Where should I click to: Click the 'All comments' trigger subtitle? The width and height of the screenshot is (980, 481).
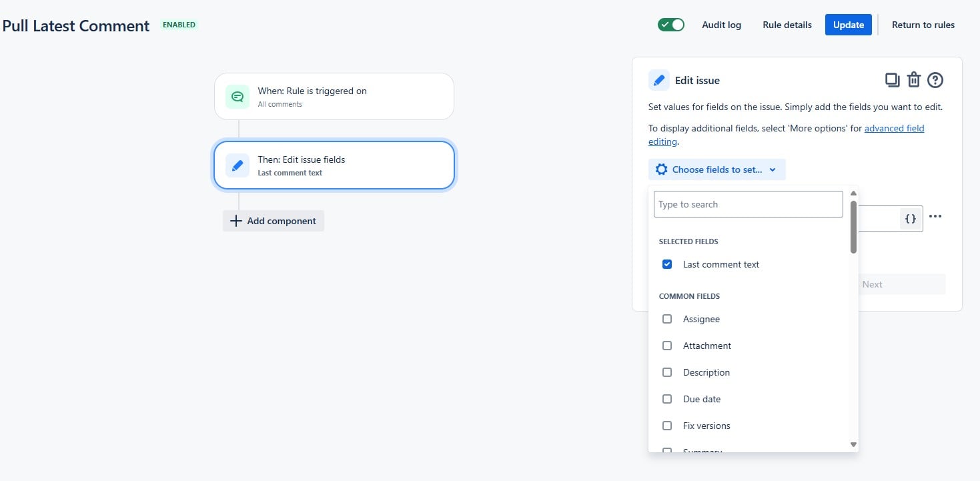click(280, 104)
